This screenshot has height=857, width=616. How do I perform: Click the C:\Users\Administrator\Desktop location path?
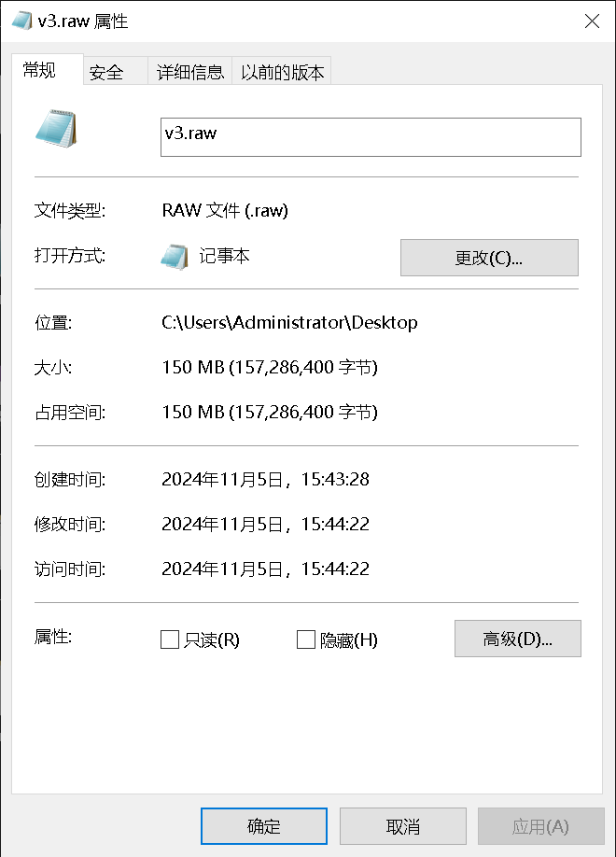point(289,323)
